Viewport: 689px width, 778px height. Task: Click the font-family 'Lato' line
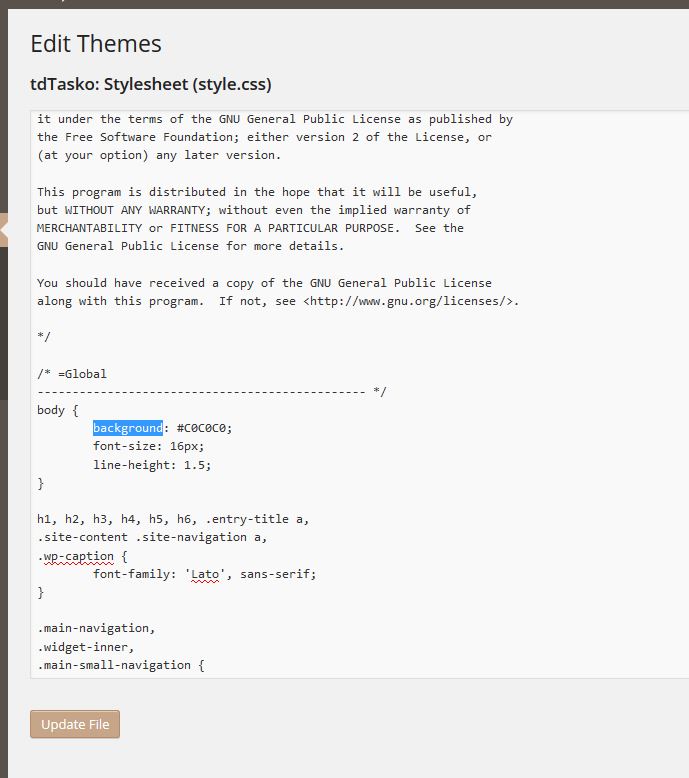(204, 574)
